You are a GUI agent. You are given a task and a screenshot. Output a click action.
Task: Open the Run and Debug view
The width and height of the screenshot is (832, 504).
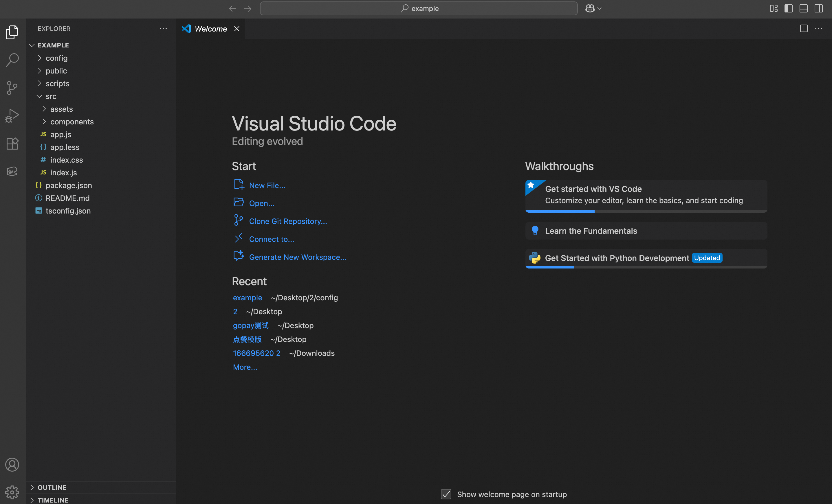12,115
